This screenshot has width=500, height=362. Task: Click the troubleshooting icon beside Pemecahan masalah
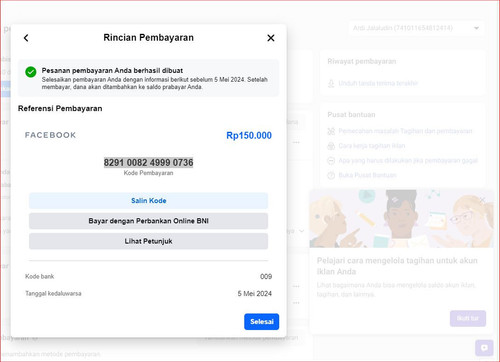point(331,131)
